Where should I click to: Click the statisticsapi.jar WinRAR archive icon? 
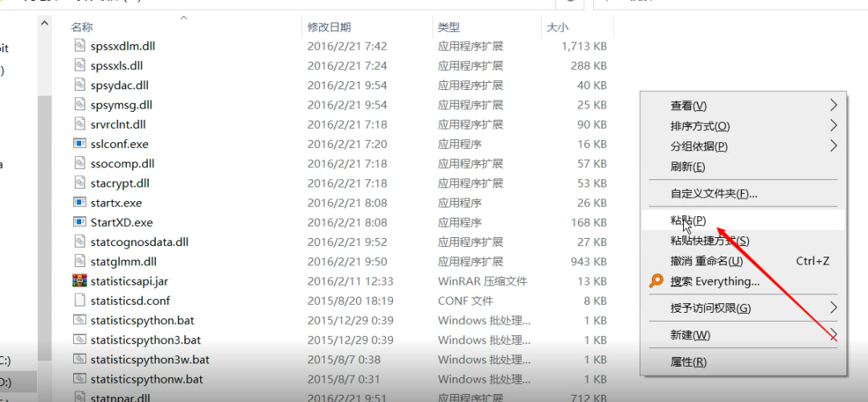(x=79, y=281)
